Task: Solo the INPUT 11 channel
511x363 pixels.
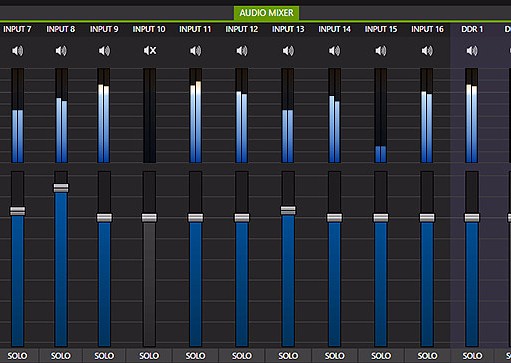Action: (x=196, y=356)
